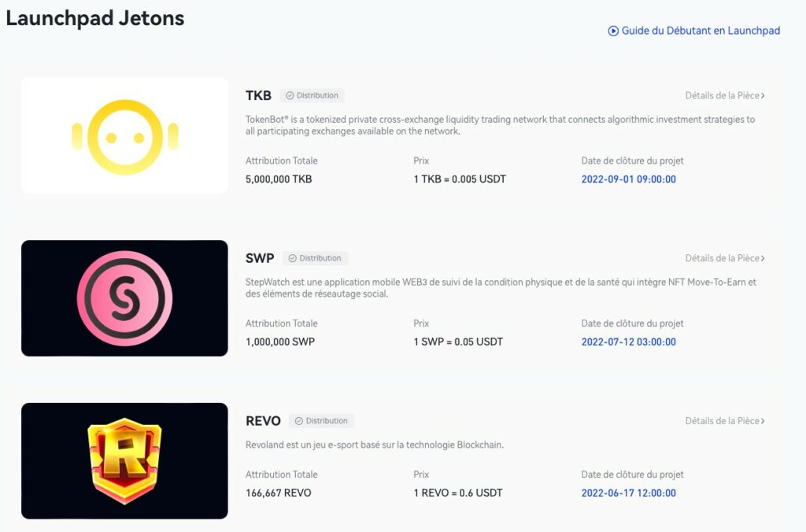Click the check icon in SWP Distribution badge
This screenshot has height=532, width=806.
point(292,258)
